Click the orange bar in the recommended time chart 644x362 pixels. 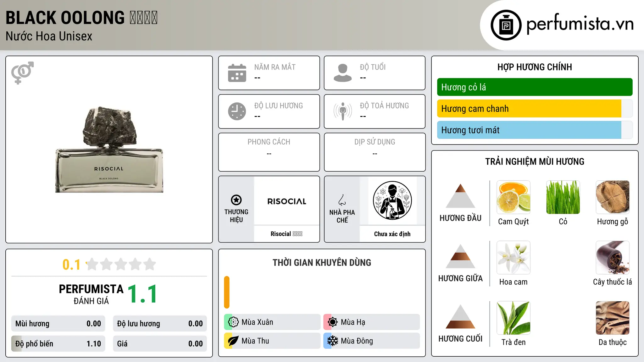tap(227, 292)
